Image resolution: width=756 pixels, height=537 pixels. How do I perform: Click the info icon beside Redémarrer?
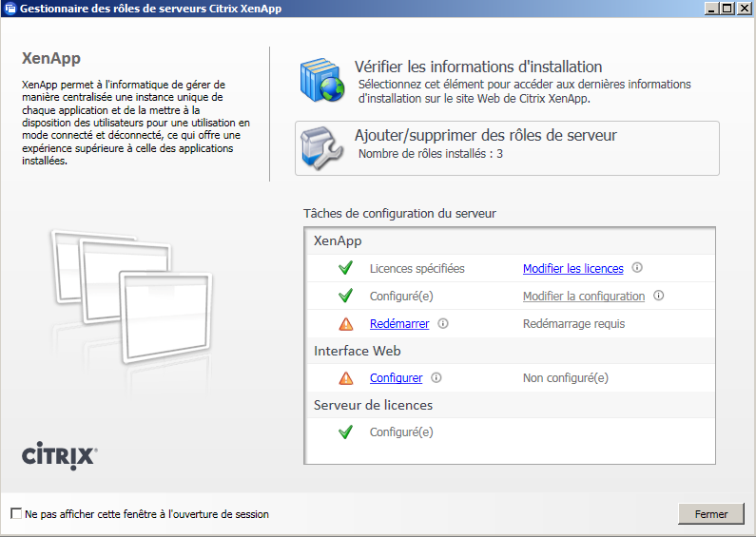pos(442,323)
